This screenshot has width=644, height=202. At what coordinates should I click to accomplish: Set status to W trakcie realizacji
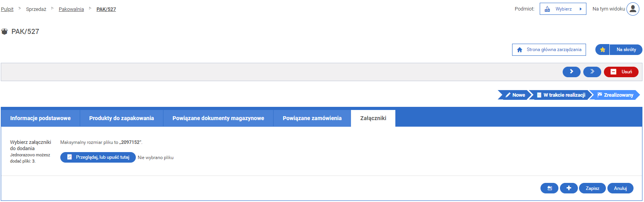pyautogui.click(x=561, y=95)
